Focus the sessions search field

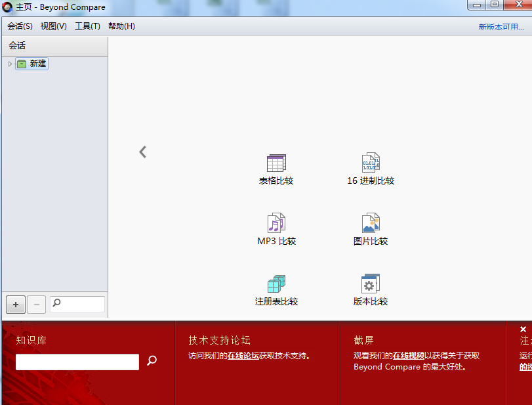click(77, 304)
